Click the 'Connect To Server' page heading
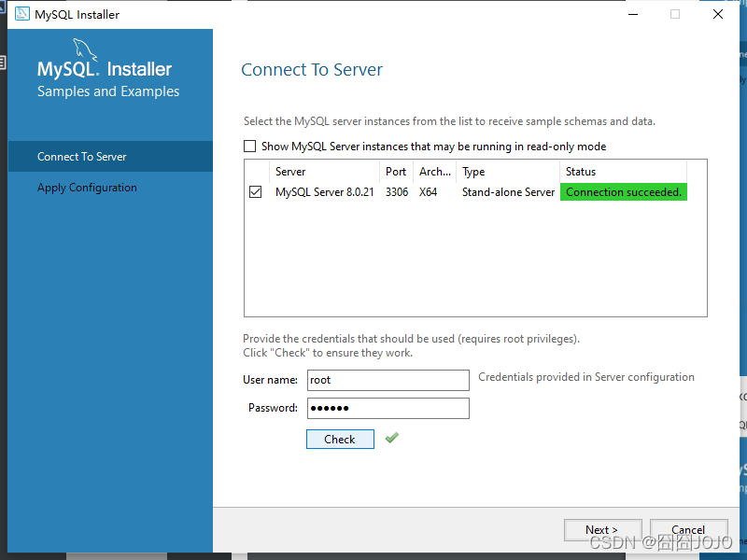 click(x=312, y=69)
